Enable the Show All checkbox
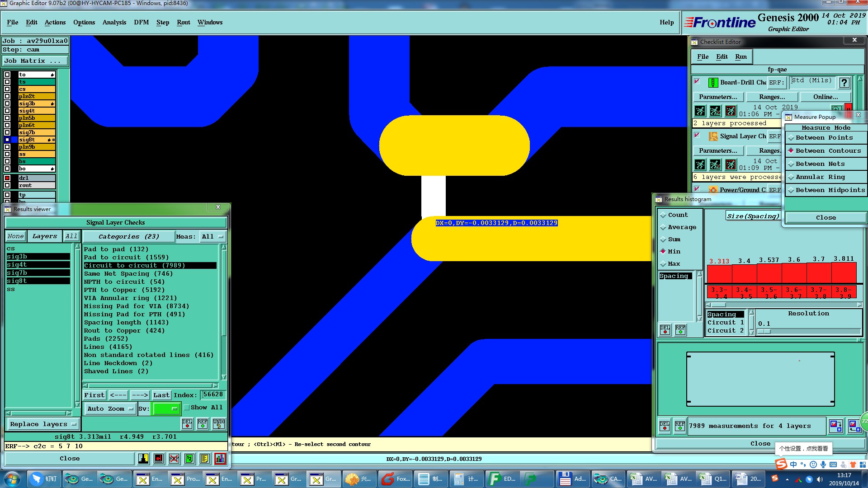 186,408
